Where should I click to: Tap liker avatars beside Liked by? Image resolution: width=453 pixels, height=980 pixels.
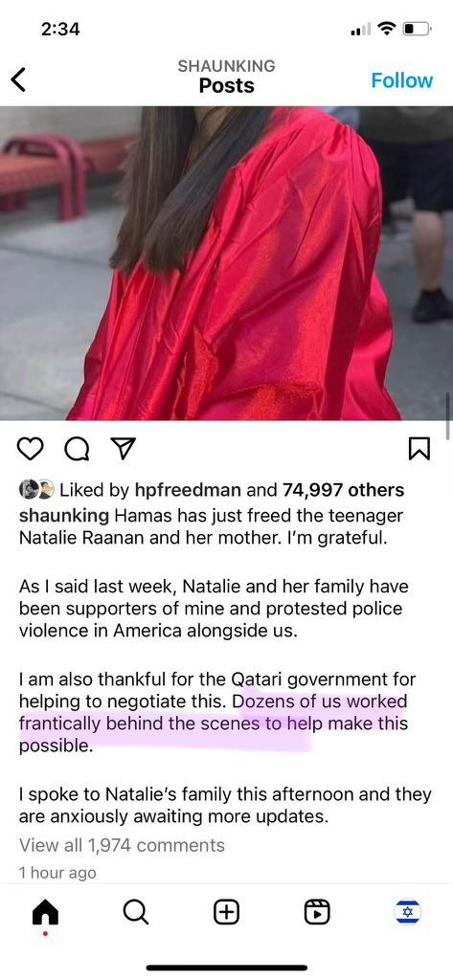pyautogui.click(x=36, y=490)
